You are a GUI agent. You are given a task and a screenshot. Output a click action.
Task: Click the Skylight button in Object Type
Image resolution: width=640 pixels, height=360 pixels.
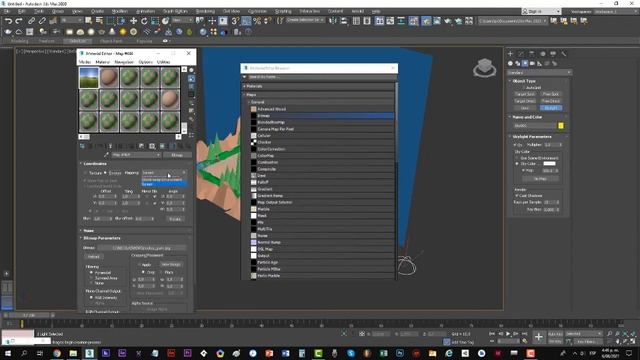(x=551, y=108)
